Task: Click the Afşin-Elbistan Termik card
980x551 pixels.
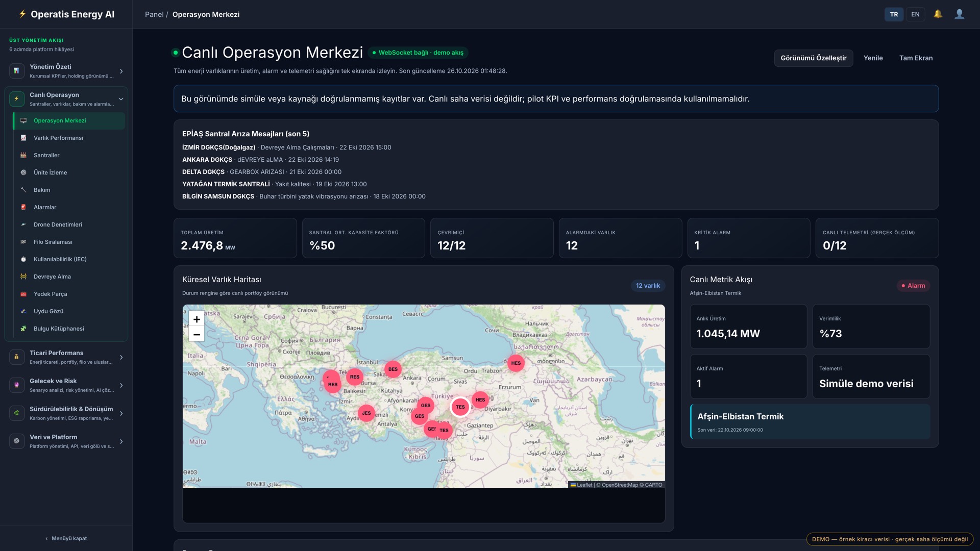Action: pos(810,422)
